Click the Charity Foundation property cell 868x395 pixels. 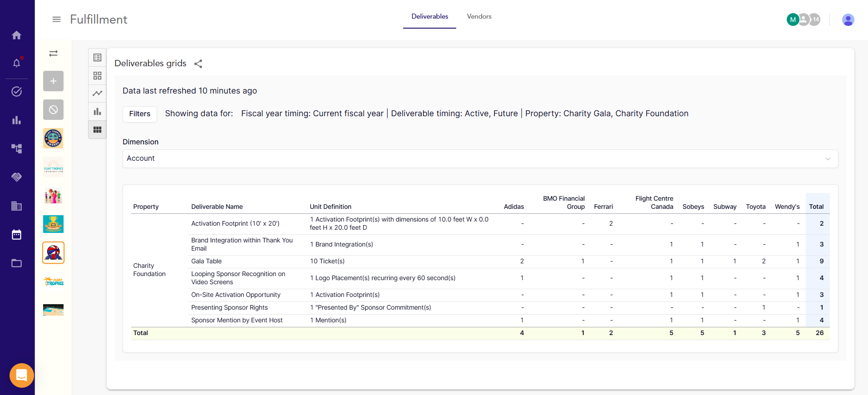point(149,270)
